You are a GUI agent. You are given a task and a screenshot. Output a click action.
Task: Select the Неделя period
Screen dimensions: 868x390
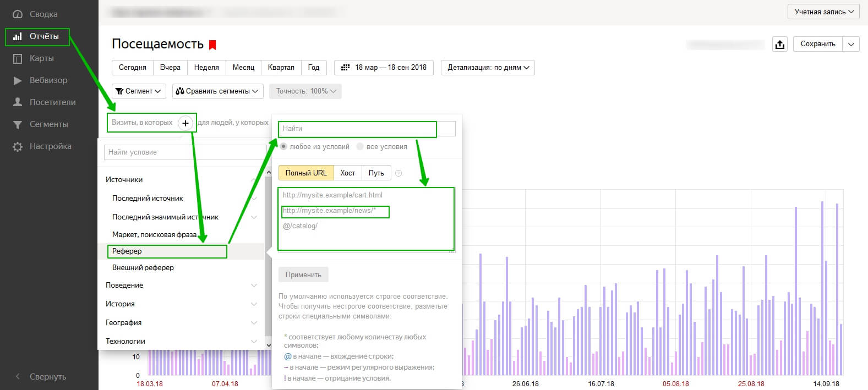(x=207, y=68)
